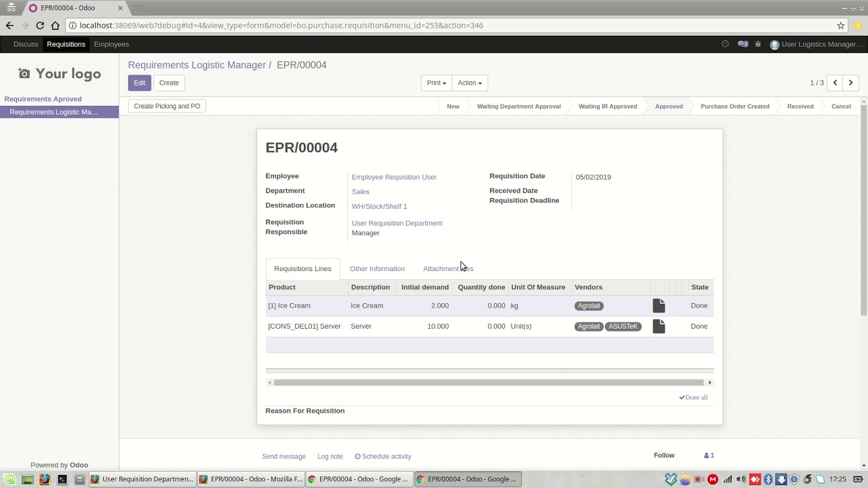Screen dimensions: 868x488
Task: Click the Done all link
Action: (x=693, y=397)
